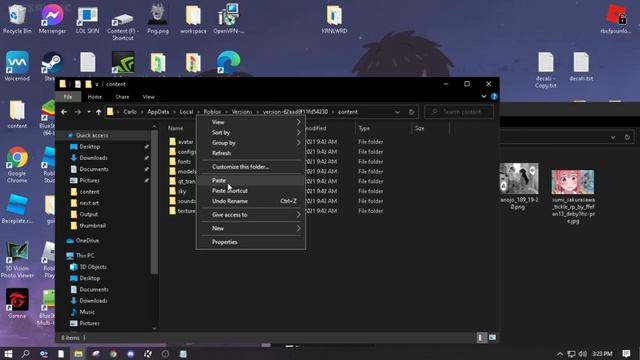This screenshot has height=360, width=640.
Task: Open the Home ribbon tab
Action: 94,97
